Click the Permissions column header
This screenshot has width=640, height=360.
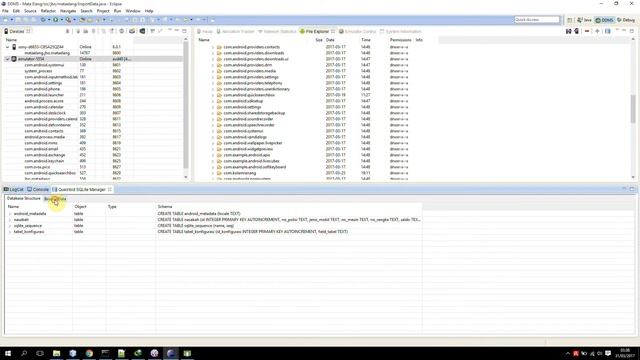pyautogui.click(x=400, y=40)
